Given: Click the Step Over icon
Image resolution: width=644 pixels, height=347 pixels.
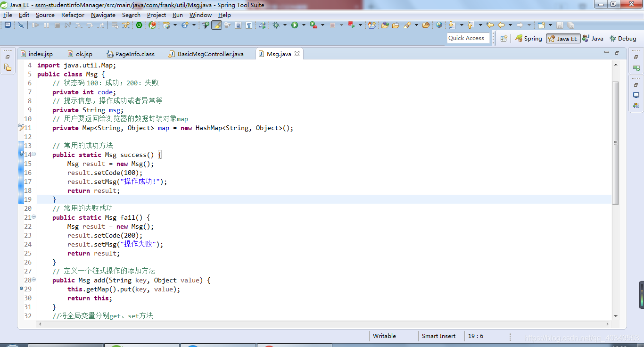Looking at the screenshot, I should point(90,25).
